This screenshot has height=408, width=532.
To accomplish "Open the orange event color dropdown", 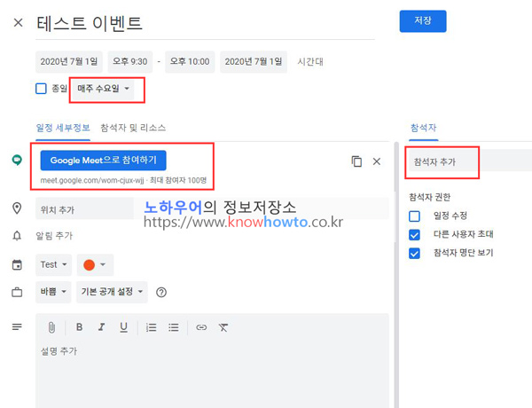I will click(95, 265).
